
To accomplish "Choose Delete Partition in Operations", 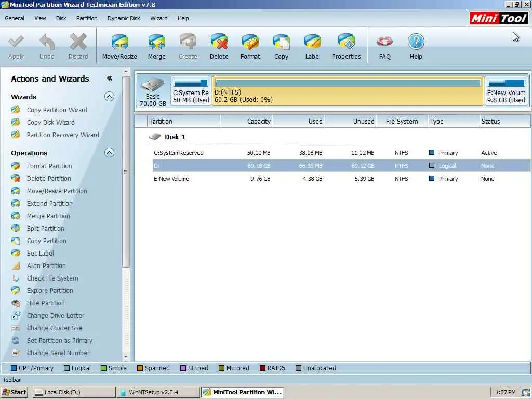I will pyautogui.click(x=49, y=179).
